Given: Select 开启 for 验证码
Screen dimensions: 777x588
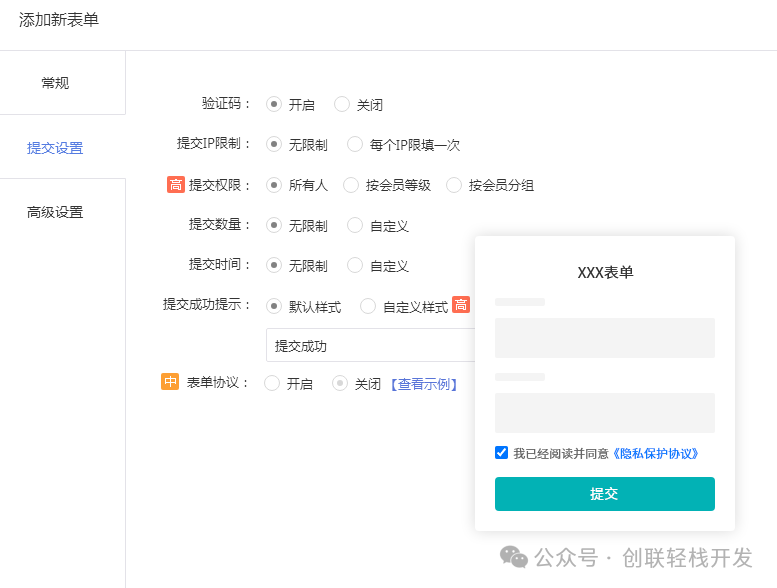Looking at the screenshot, I should [x=274, y=105].
